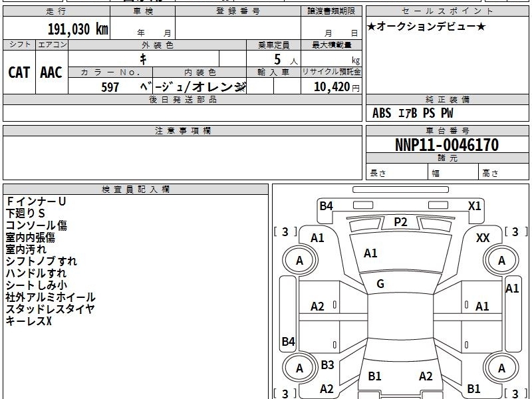Select interior color ベージュ/オレンジ value

pyautogui.click(x=193, y=87)
